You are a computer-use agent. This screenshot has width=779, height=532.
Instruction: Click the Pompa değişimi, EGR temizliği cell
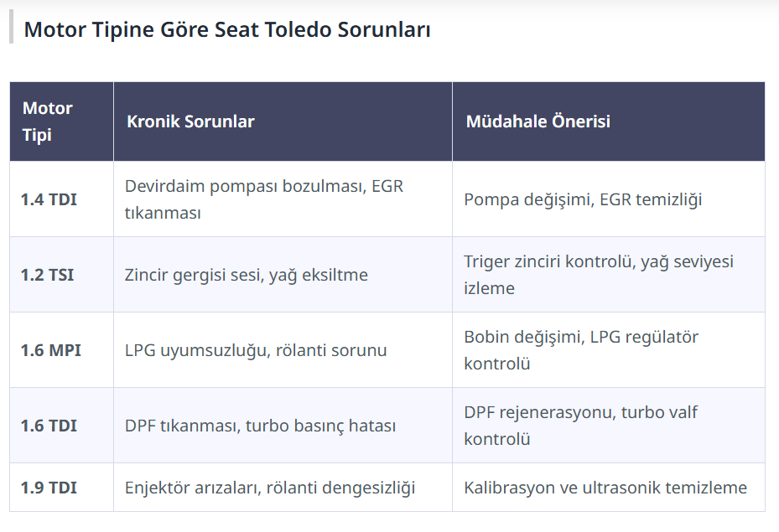point(583,199)
